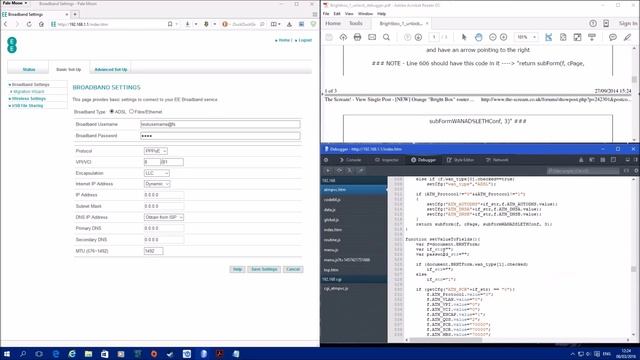Open the Edit menu in Acrobat Reader

coord(337,13)
